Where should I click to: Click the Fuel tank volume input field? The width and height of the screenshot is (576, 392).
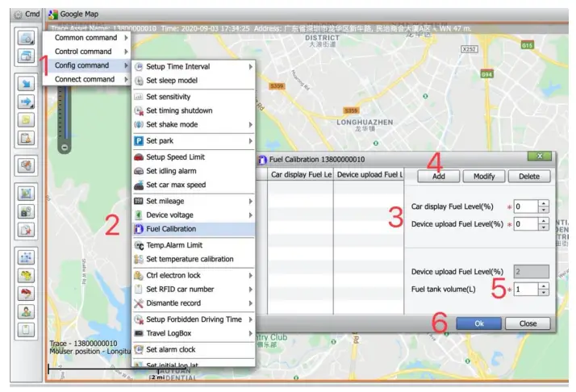[526, 289]
